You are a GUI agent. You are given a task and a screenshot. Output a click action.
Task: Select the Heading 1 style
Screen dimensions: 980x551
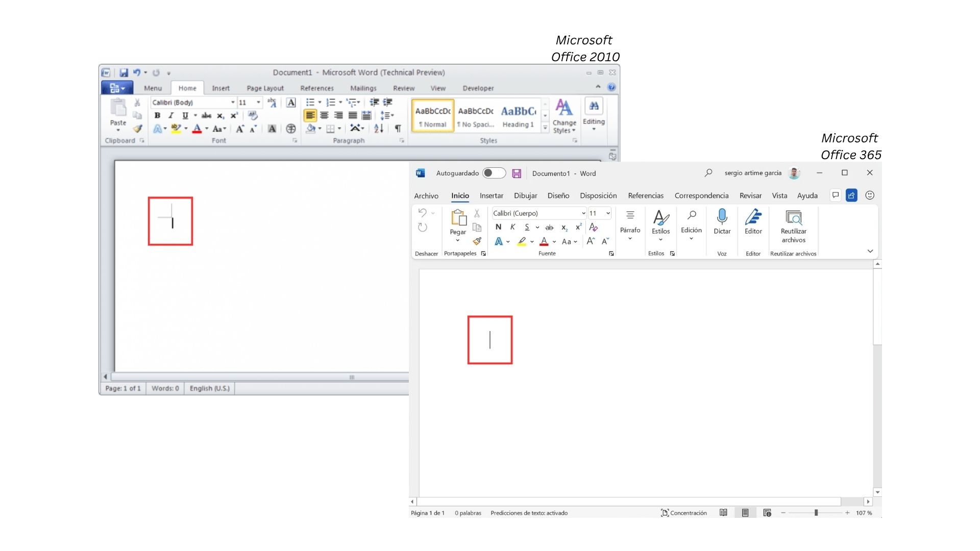518,116
